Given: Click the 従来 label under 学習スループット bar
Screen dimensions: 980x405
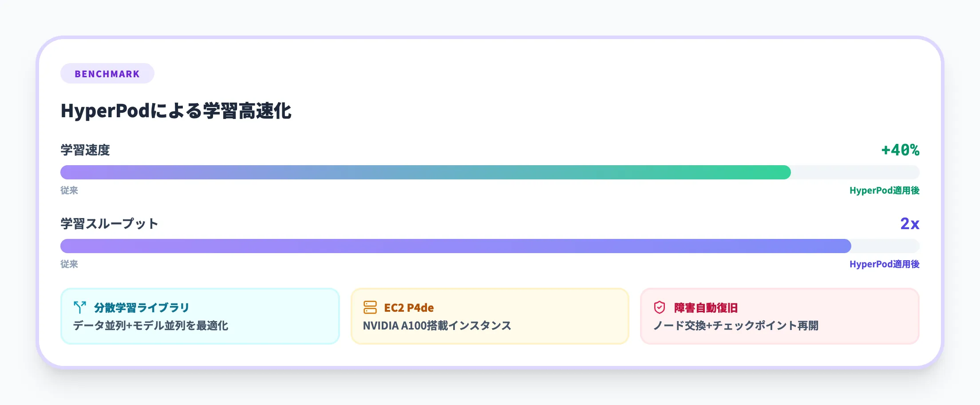Looking at the screenshot, I should click(69, 264).
